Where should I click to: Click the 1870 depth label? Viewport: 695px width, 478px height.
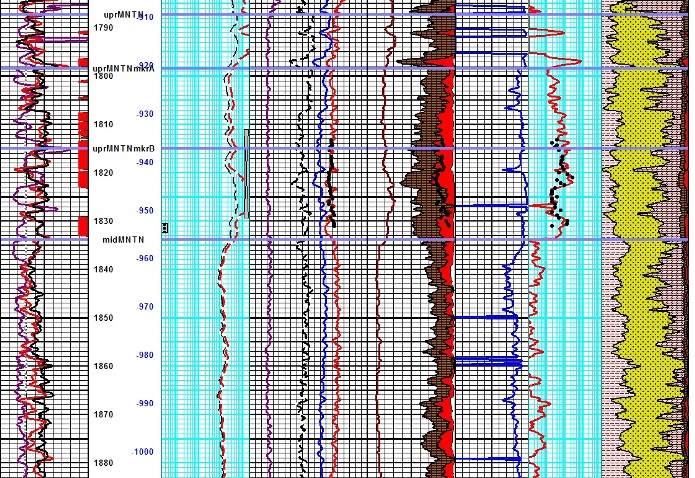tap(104, 414)
